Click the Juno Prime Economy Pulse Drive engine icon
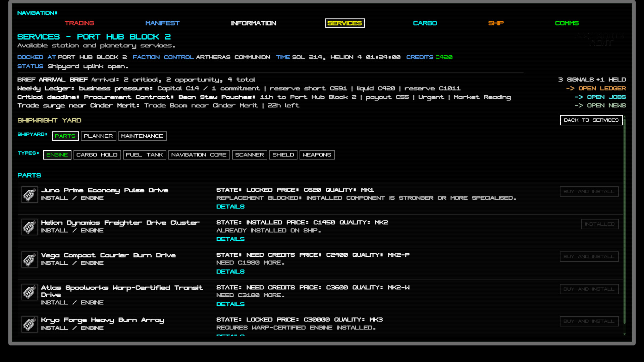Screen dimensions: 644x362 (x=30, y=194)
